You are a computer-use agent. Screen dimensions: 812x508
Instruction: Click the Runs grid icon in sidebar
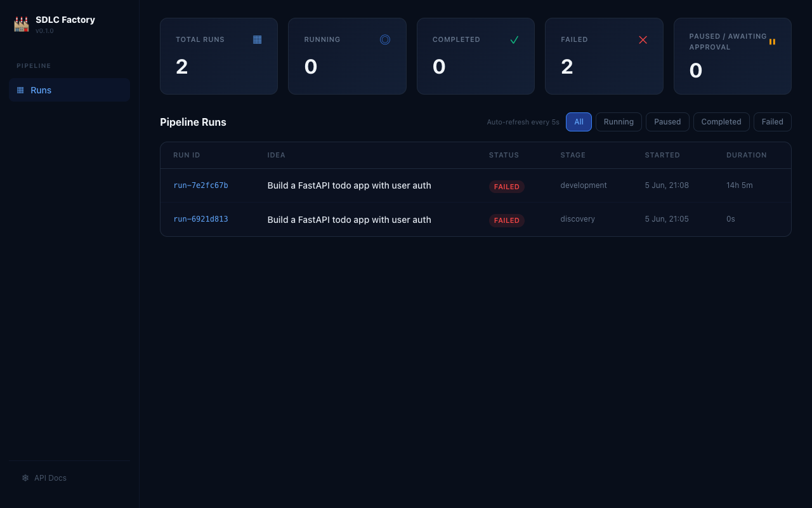coord(20,90)
